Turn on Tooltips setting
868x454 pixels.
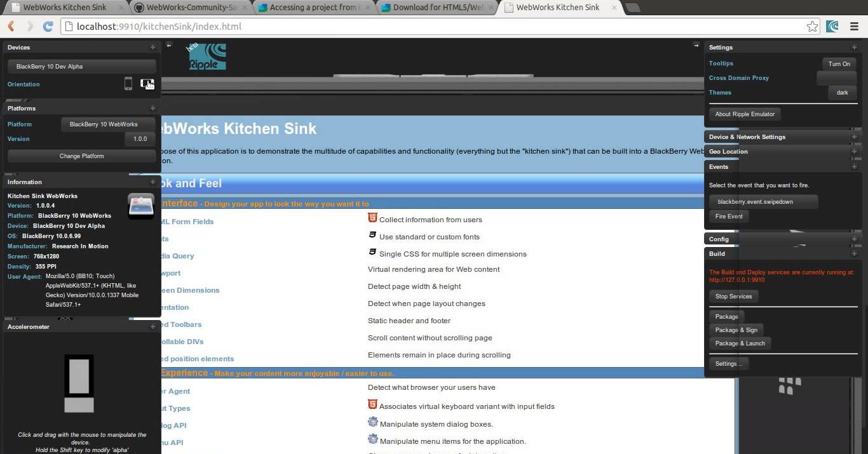tap(839, 63)
